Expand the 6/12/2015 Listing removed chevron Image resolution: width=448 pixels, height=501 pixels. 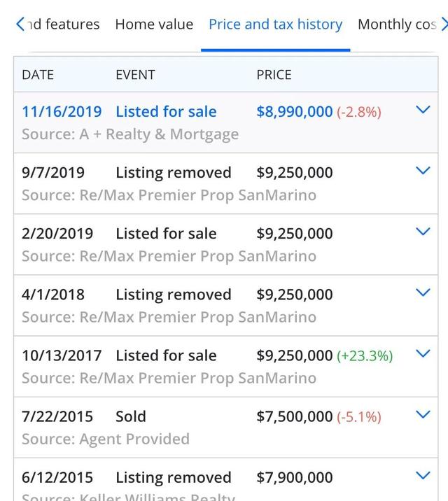[x=423, y=476]
